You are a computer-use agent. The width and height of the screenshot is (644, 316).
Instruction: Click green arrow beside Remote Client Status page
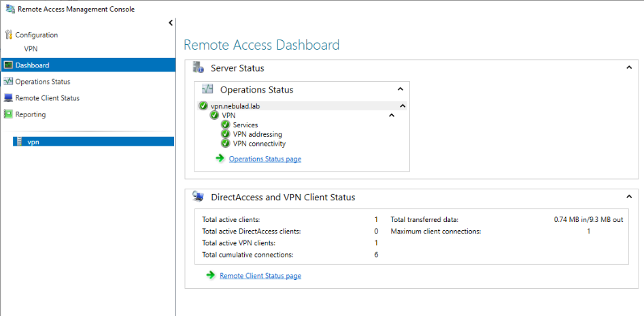(x=211, y=275)
